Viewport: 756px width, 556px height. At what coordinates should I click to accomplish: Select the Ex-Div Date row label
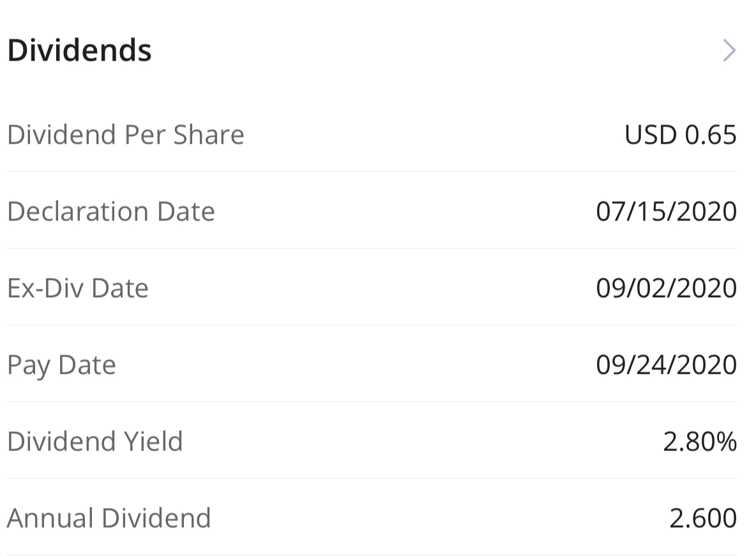tap(78, 288)
